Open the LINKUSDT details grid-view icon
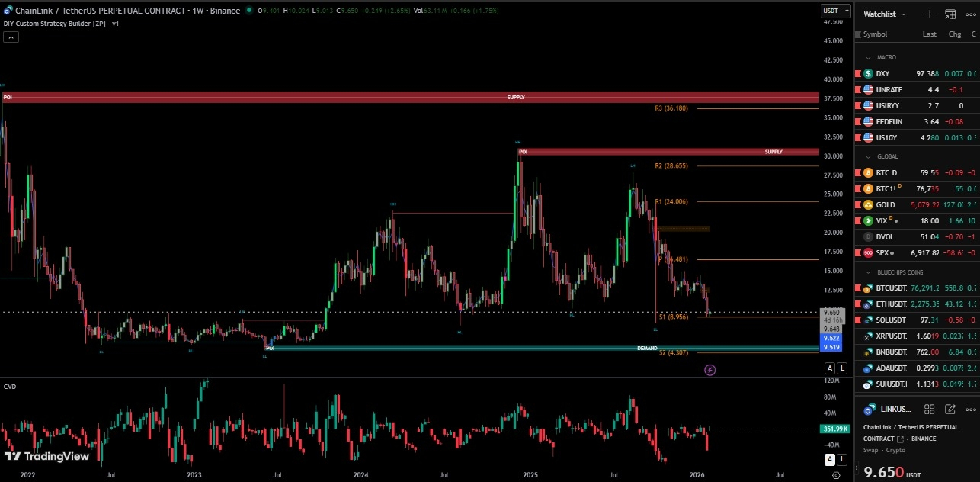 coord(929,410)
